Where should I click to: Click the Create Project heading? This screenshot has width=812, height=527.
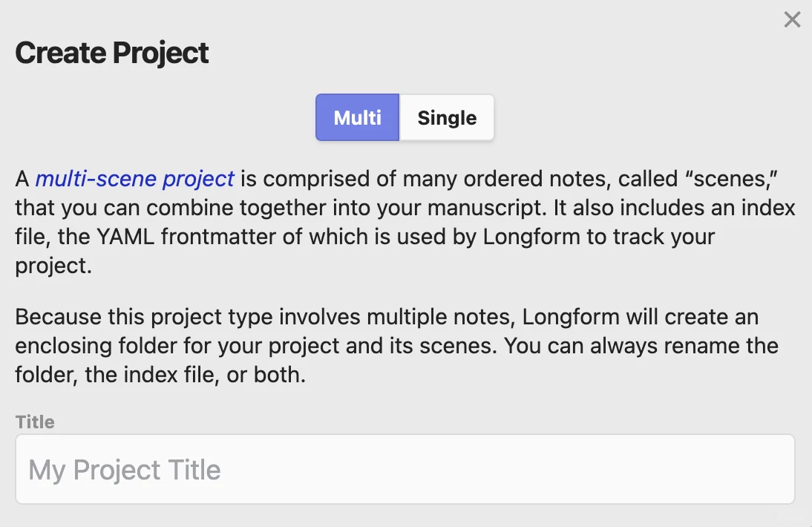[x=112, y=53]
